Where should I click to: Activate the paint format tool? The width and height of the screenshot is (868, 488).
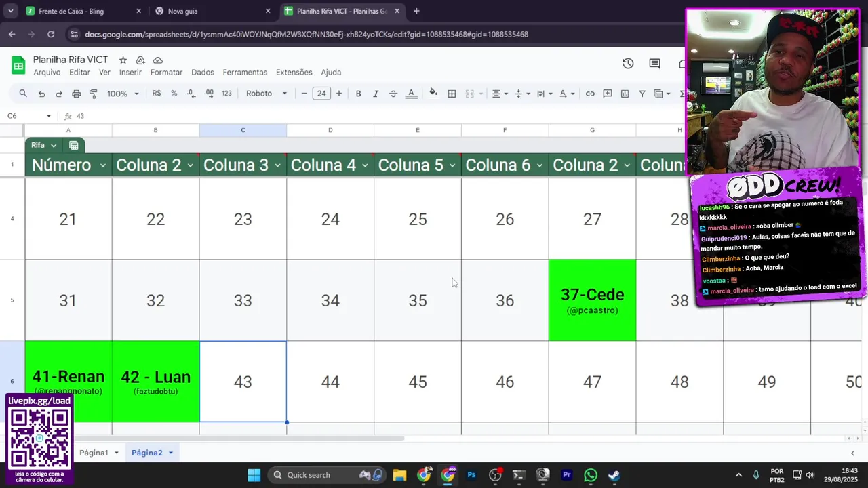tap(94, 94)
